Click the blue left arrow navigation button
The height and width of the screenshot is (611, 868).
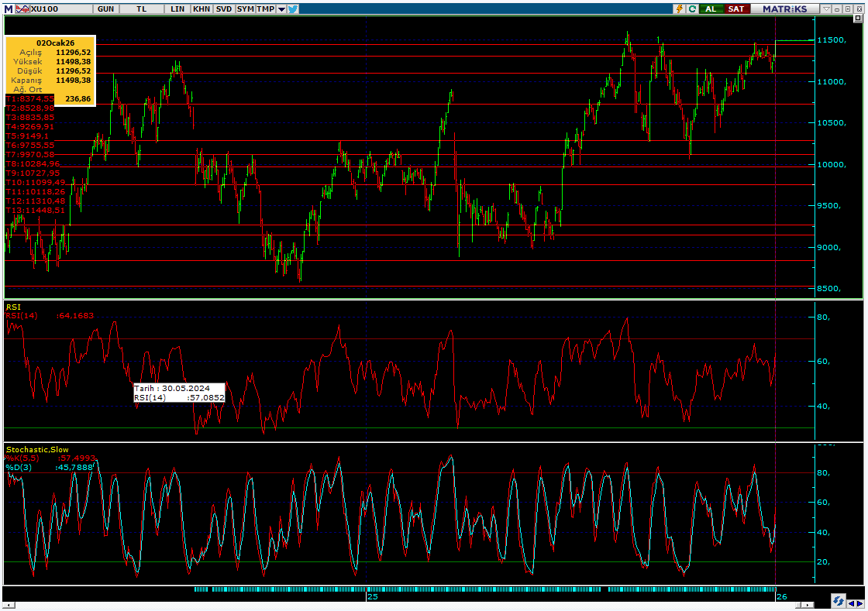[x=852, y=604]
